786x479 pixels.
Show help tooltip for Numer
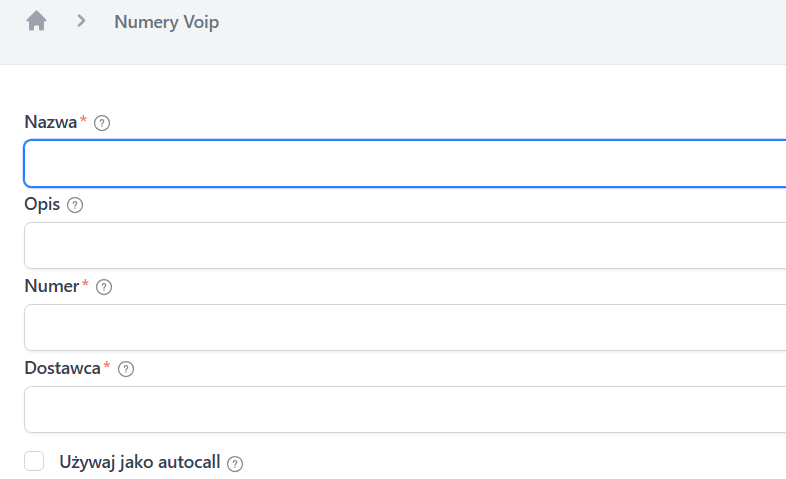pos(104,287)
